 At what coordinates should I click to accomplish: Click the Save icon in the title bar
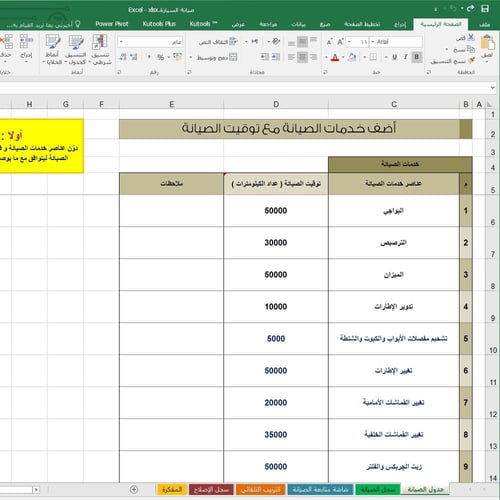click(x=485, y=9)
